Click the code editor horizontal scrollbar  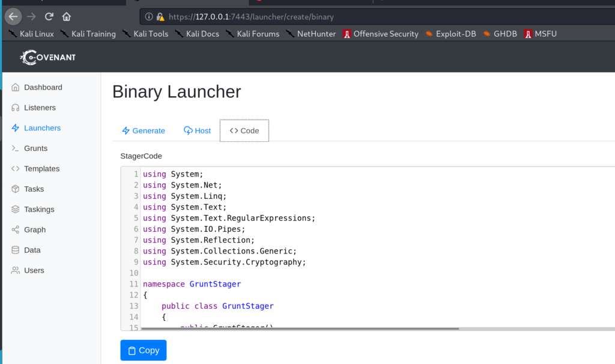[x=300, y=329]
